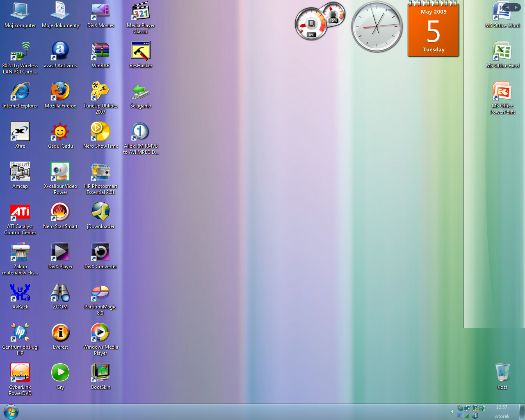Open the Windows Start orb
The width and height of the screenshot is (525, 420).
[x=11, y=412]
